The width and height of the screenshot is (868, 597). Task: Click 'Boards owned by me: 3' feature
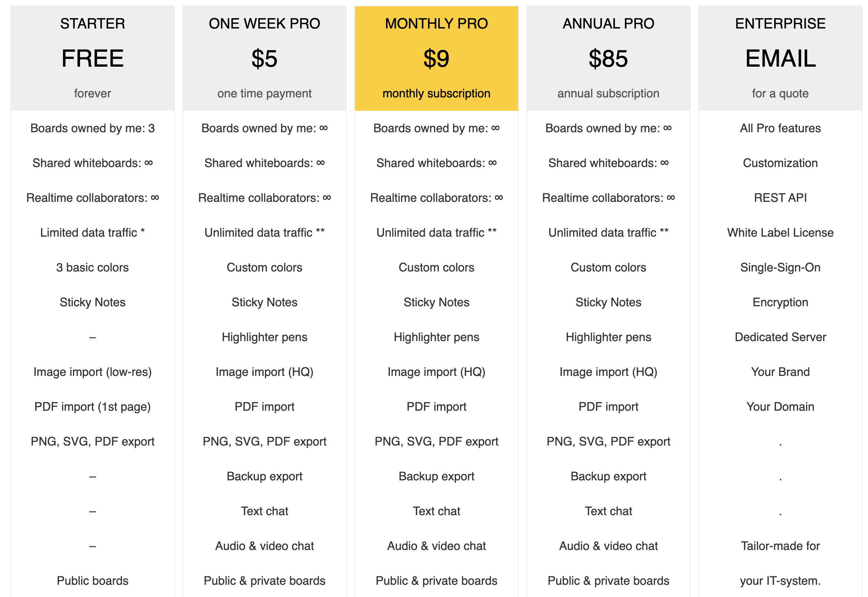click(x=93, y=128)
